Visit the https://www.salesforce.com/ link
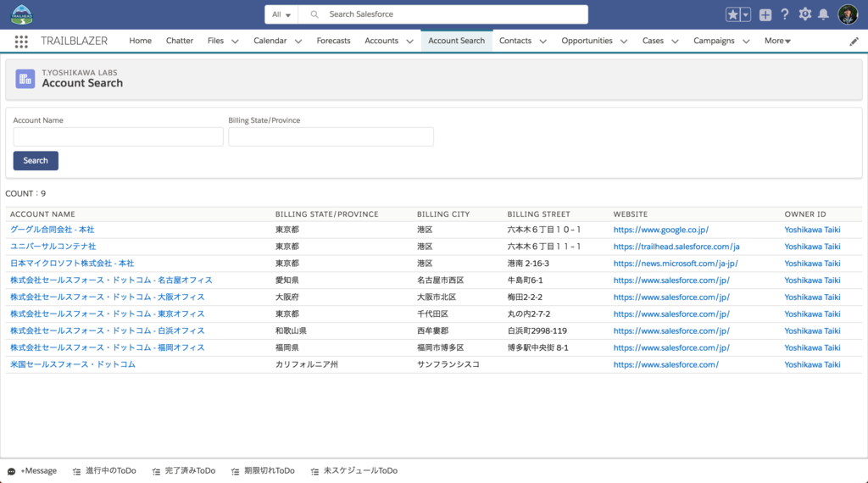 click(666, 364)
